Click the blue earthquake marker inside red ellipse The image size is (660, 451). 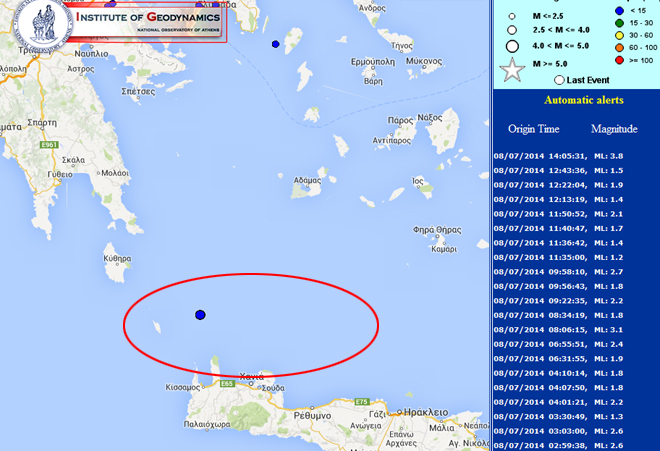coord(200,315)
